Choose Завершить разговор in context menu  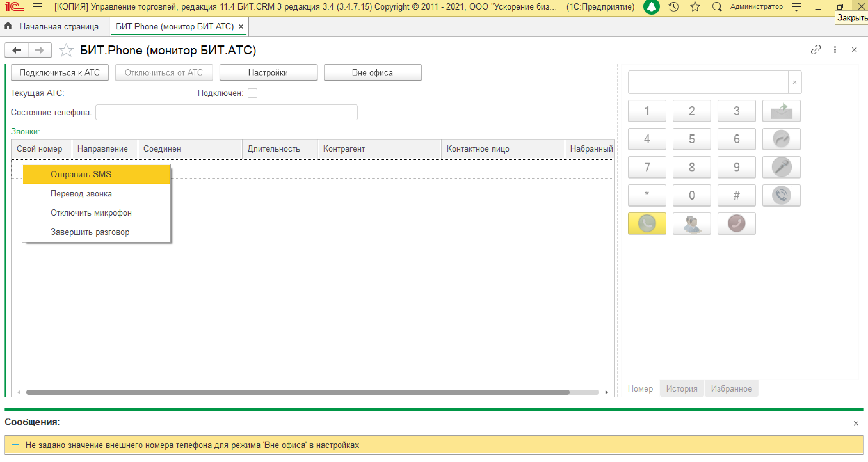click(x=90, y=232)
